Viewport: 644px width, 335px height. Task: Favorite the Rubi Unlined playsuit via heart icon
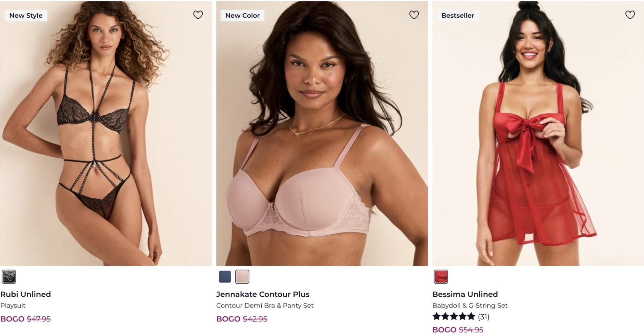point(198,15)
